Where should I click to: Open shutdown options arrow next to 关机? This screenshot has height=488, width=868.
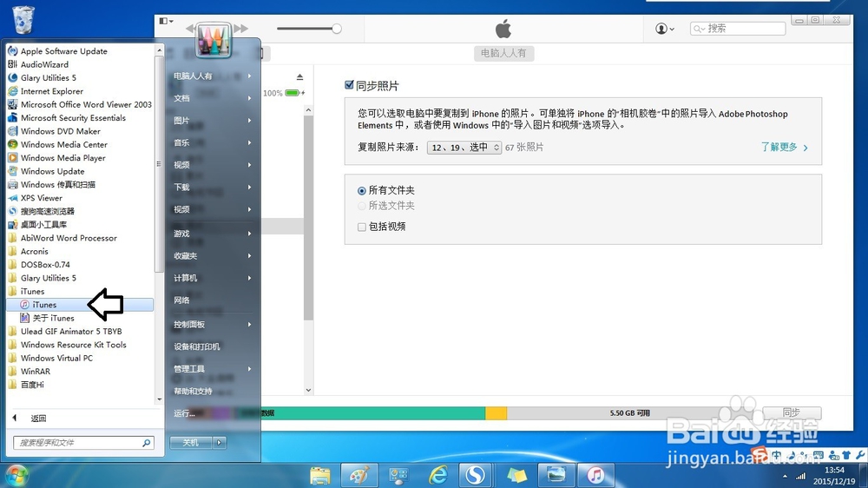220,443
